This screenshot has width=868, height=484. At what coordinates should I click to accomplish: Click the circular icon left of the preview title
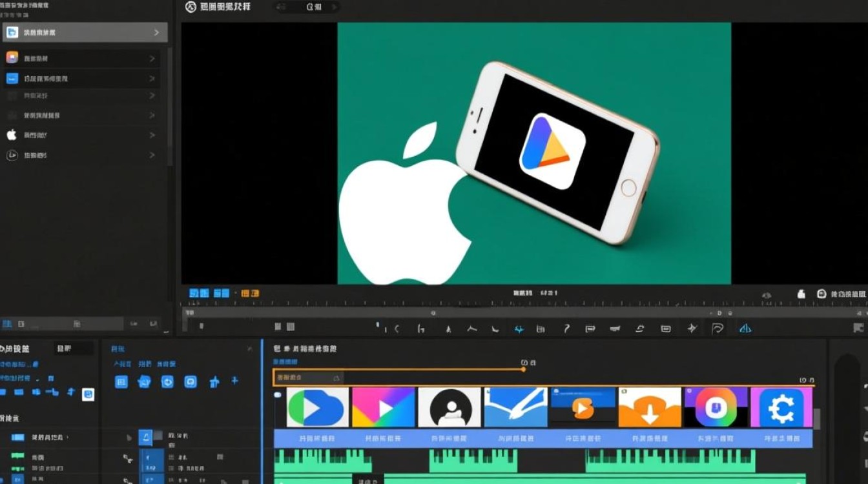click(x=190, y=7)
